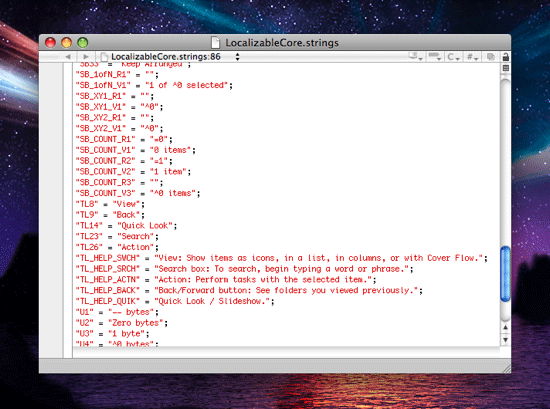
Task: Click the "U1" = "-- bytes" line
Action: (x=117, y=312)
